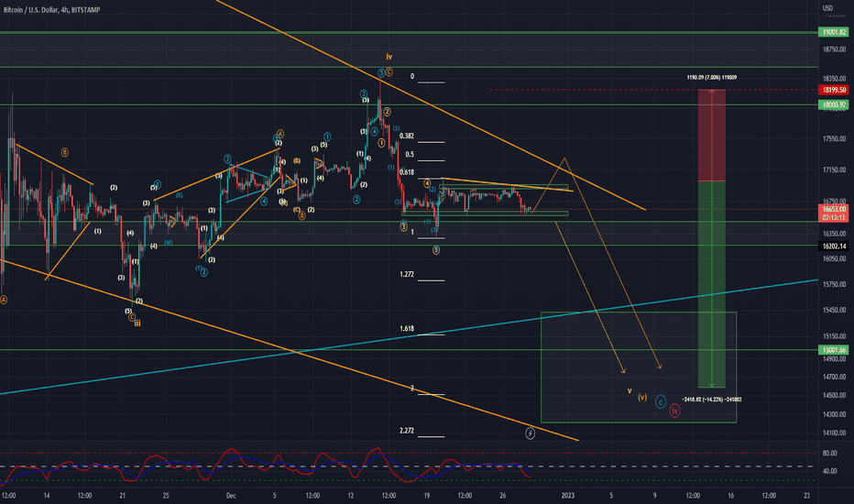Click the current price label 16653.00
The height and width of the screenshot is (504, 854).
coord(834,209)
